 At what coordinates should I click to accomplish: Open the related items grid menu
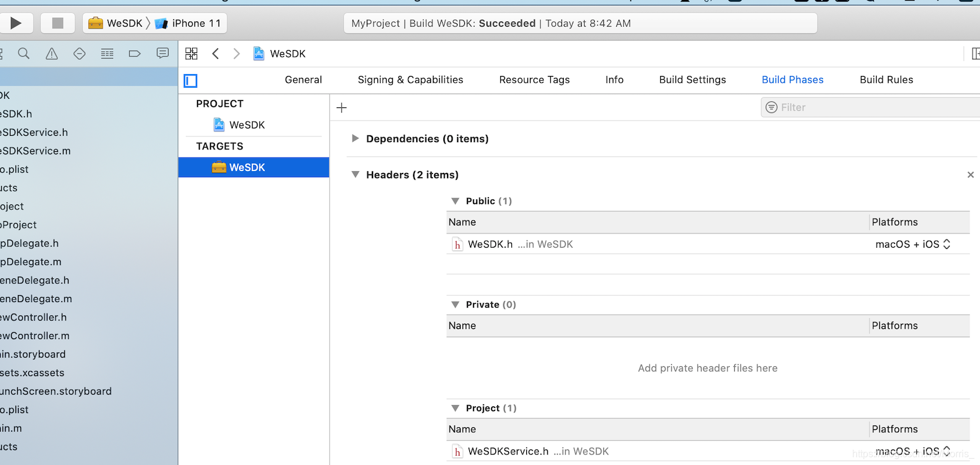(191, 54)
